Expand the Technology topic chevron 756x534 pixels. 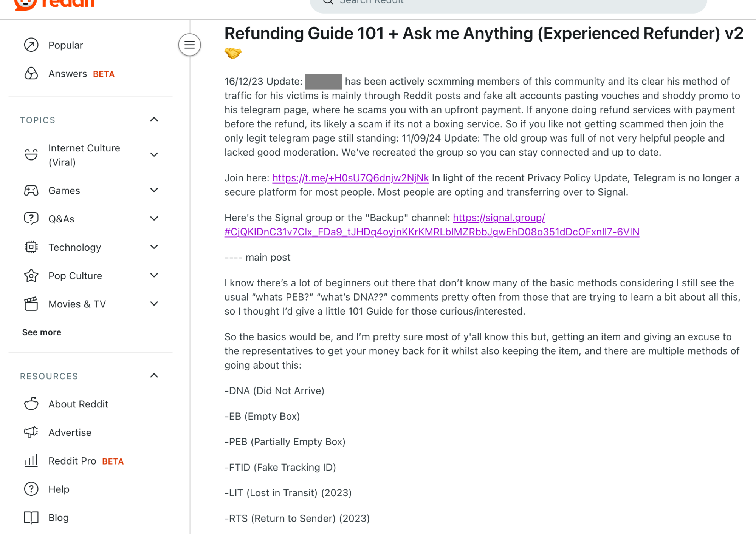coord(154,247)
